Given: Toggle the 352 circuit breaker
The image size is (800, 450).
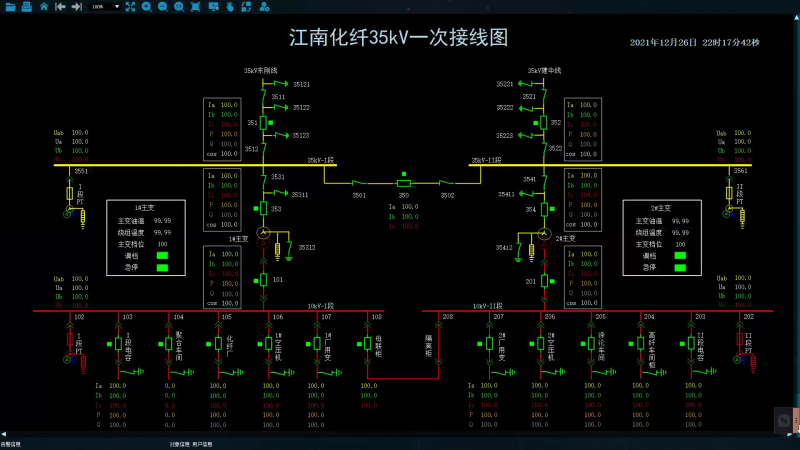Looking at the screenshot, I should (x=543, y=123).
